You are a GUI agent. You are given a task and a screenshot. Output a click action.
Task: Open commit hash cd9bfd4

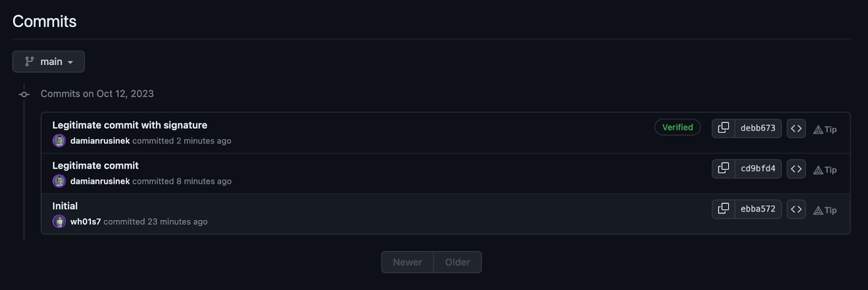coord(758,169)
